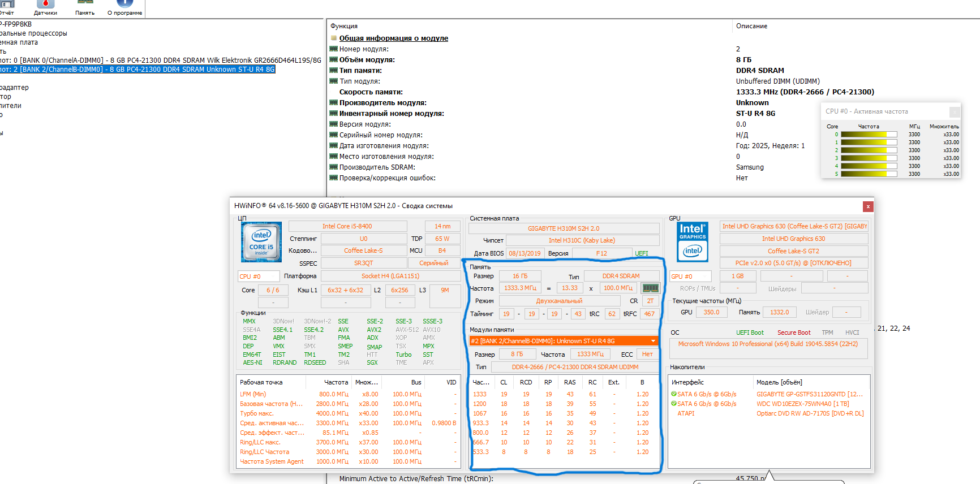Select the slot 2 Unknown ST-U R4 8G row
The width and height of the screenshot is (980, 484).
(x=137, y=70)
